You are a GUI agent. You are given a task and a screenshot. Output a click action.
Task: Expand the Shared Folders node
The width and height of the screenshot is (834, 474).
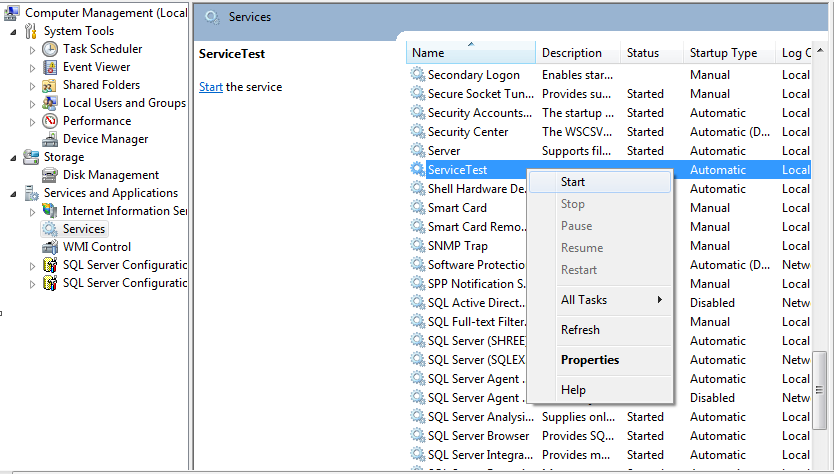point(32,86)
